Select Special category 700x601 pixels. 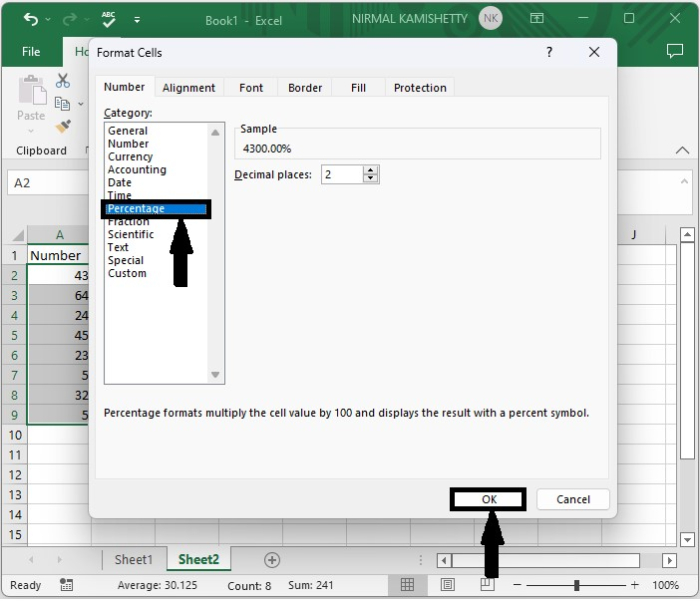point(125,260)
